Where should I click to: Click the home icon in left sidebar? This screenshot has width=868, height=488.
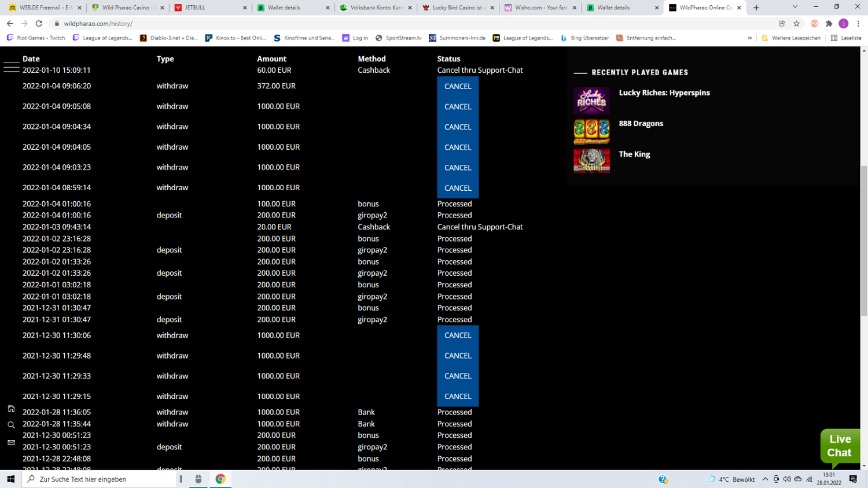[11, 409]
